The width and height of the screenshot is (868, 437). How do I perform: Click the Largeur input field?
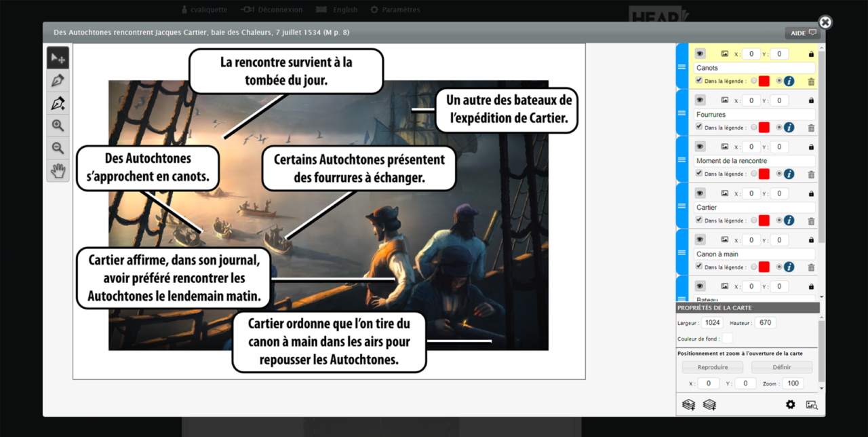[712, 323]
